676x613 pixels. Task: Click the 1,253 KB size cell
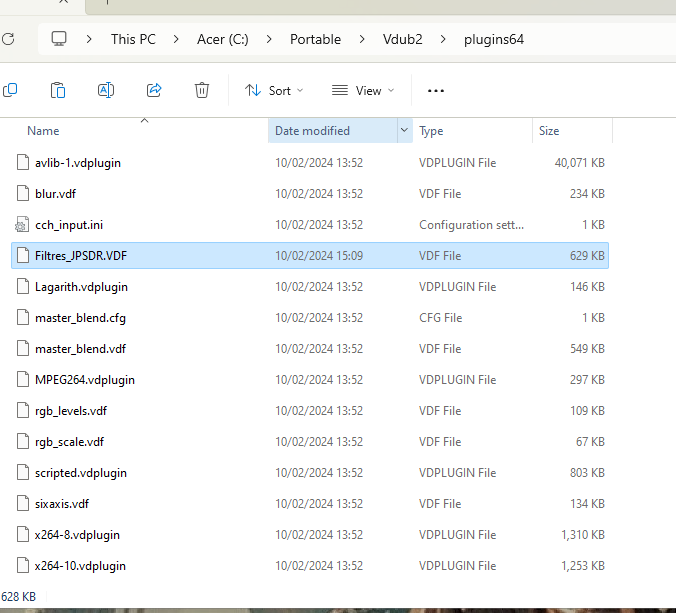[x=582, y=566]
